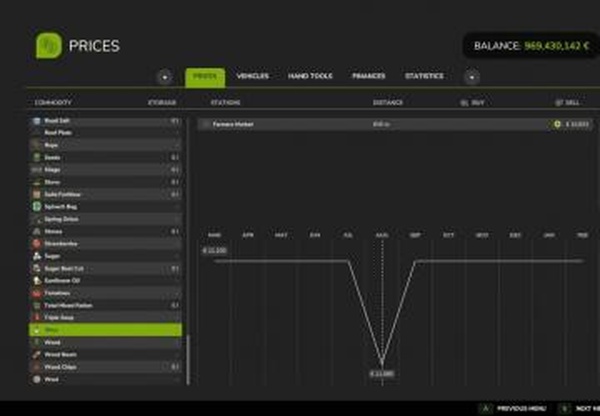Click the Farmers Market distance value
Viewport: 600px width, 416px height.
point(381,124)
